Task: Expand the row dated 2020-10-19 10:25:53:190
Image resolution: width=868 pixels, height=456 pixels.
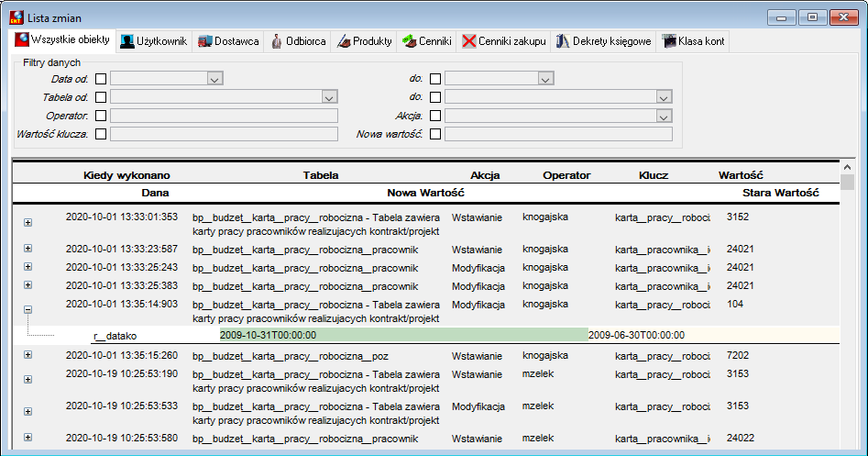Action: [x=27, y=380]
